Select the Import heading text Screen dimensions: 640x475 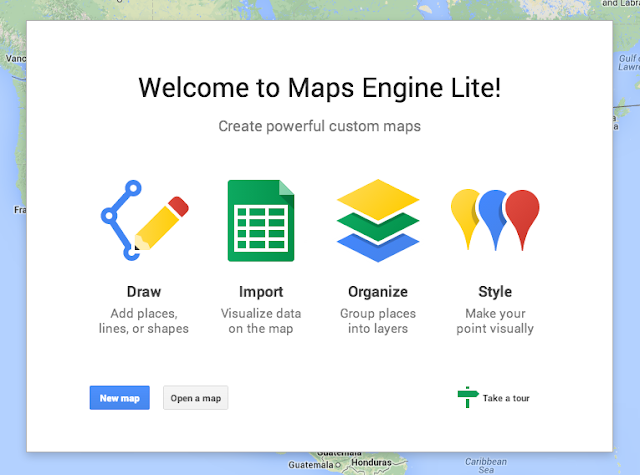[261, 292]
